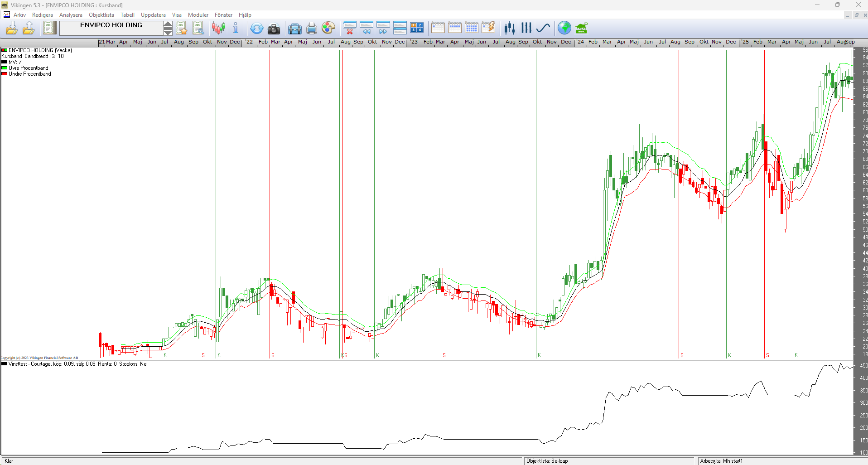Open the Moduler menu
868x465 pixels.
198,15
